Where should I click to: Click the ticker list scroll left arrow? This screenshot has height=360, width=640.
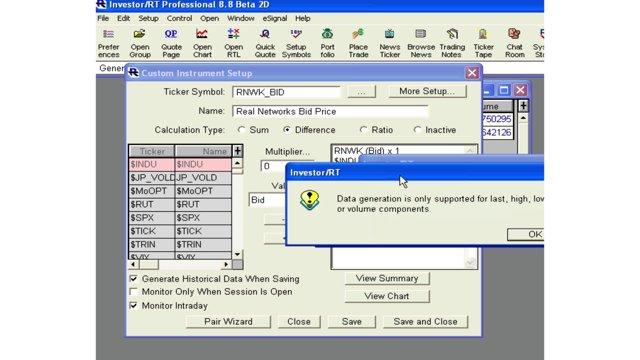click(133, 264)
